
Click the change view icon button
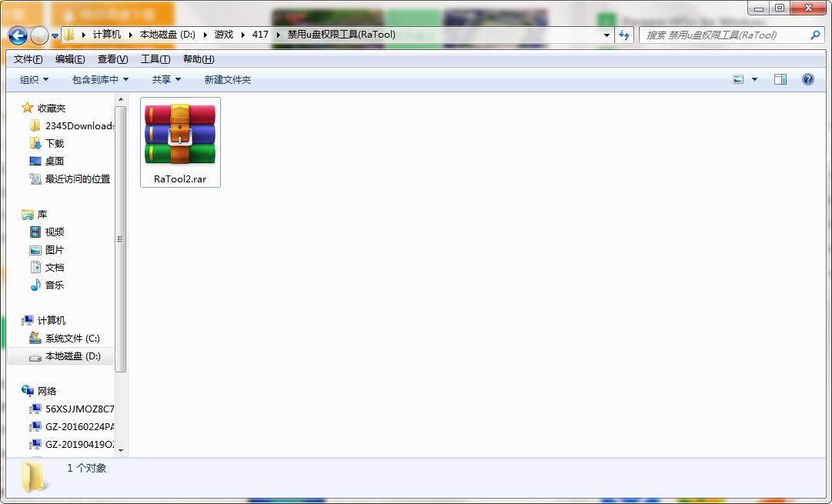pyautogui.click(x=738, y=79)
